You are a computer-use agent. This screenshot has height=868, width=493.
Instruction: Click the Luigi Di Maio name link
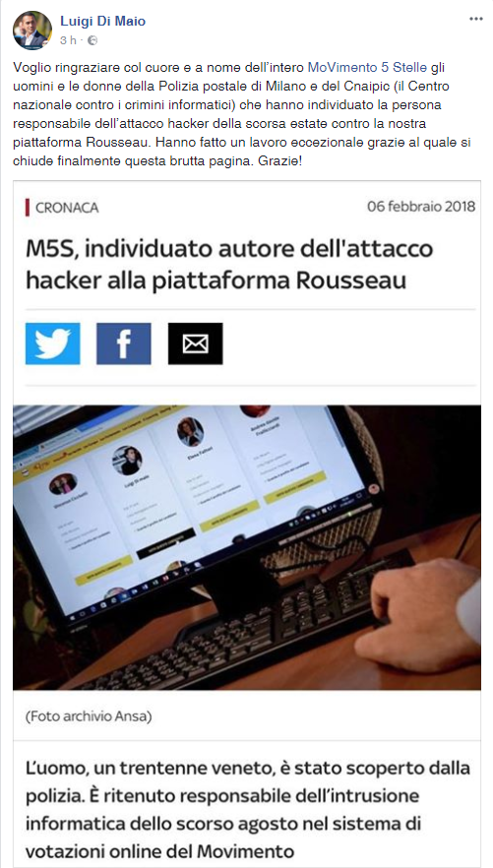pyautogui.click(x=102, y=22)
